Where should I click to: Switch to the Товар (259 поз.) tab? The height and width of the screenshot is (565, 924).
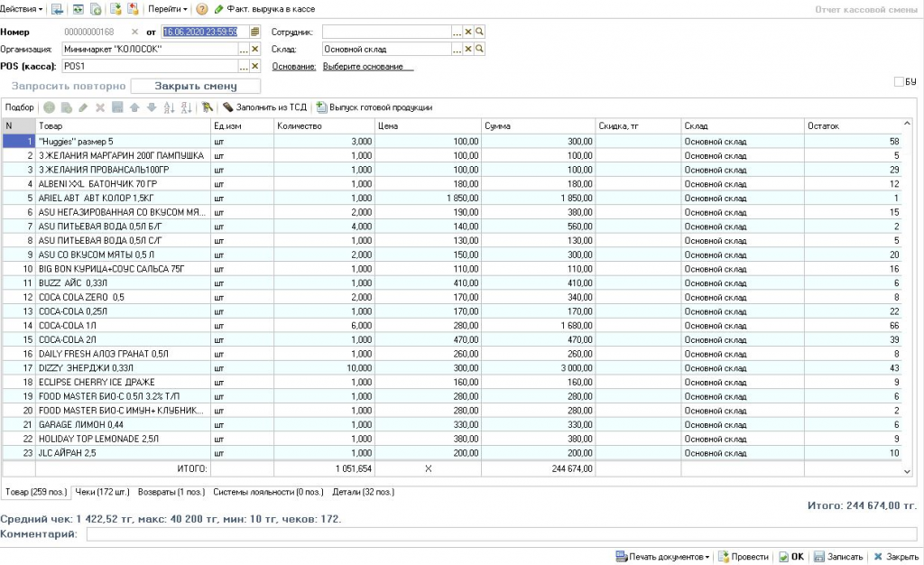tap(36, 492)
